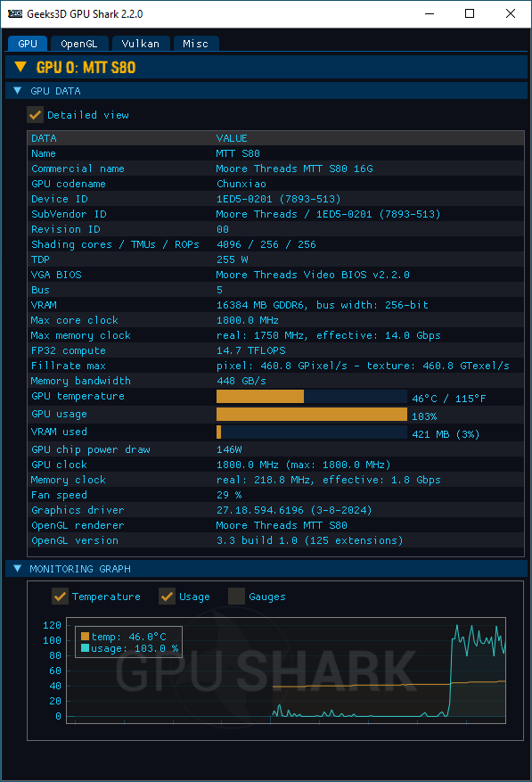Click the DATA column header
This screenshot has width=532, height=782.
point(44,138)
